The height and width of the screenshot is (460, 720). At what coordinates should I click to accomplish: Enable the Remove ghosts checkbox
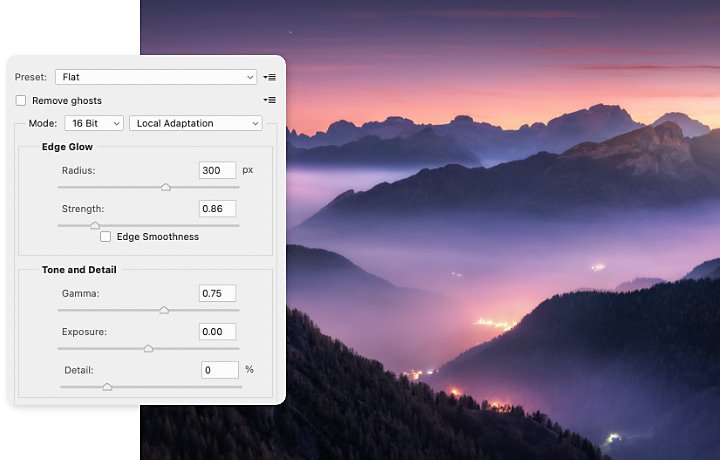[21, 101]
